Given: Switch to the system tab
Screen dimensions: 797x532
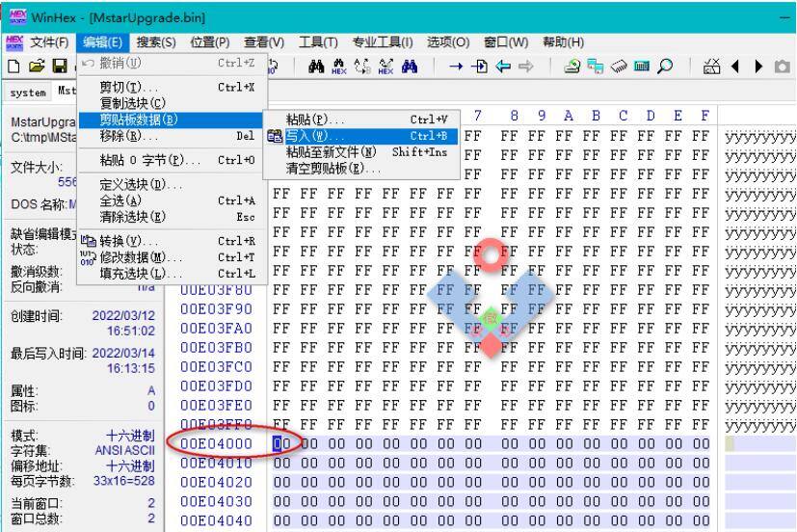Looking at the screenshot, I should pyautogui.click(x=28, y=93).
